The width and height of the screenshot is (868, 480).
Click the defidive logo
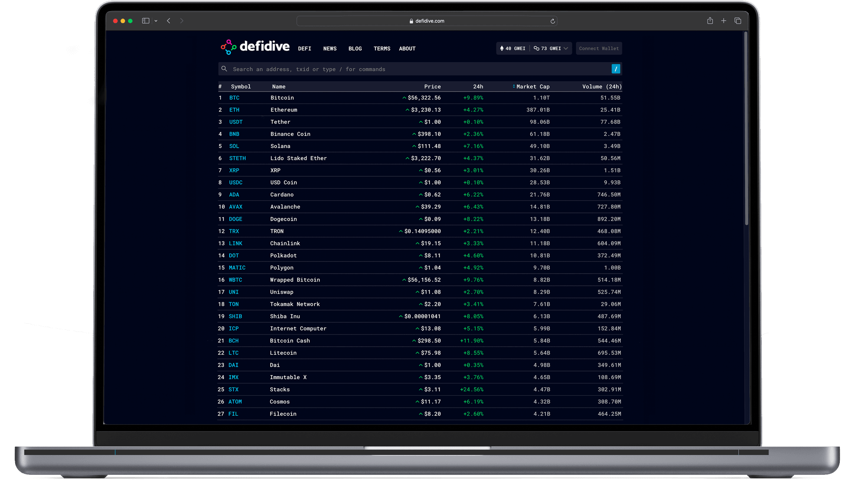coord(255,47)
